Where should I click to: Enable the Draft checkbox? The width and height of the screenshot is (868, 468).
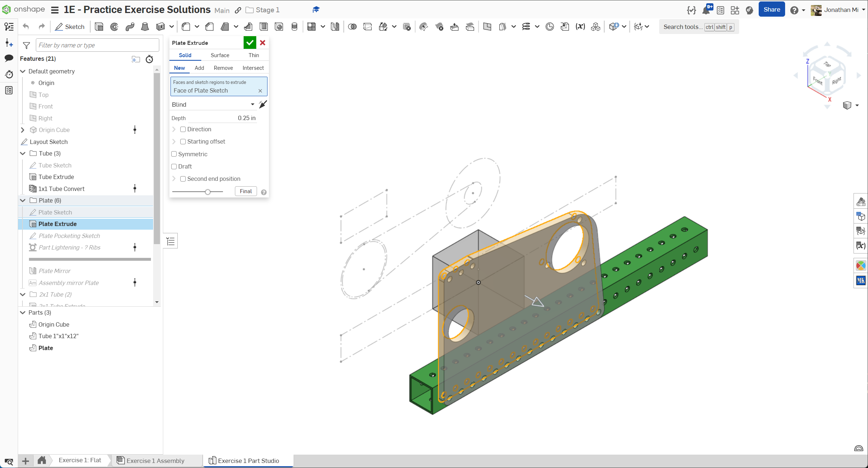tap(174, 166)
